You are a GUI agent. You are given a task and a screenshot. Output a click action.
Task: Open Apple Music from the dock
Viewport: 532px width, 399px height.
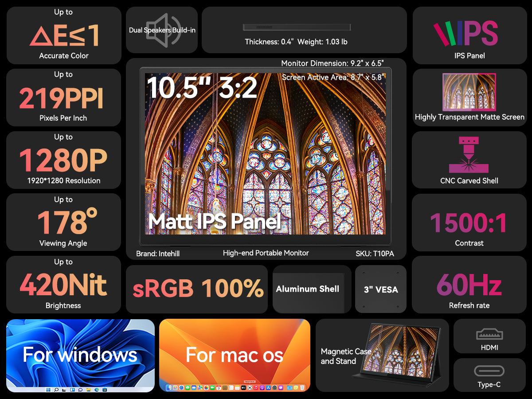tap(255, 387)
